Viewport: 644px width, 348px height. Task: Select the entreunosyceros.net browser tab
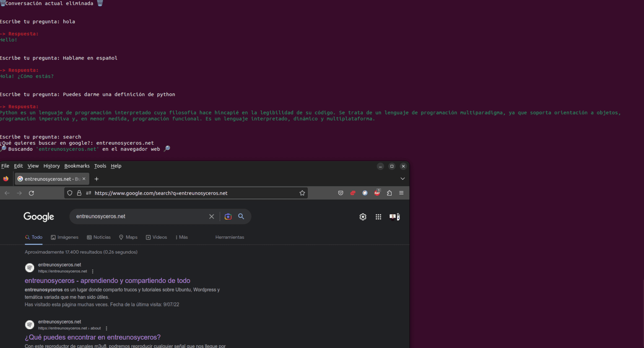pyautogui.click(x=52, y=179)
